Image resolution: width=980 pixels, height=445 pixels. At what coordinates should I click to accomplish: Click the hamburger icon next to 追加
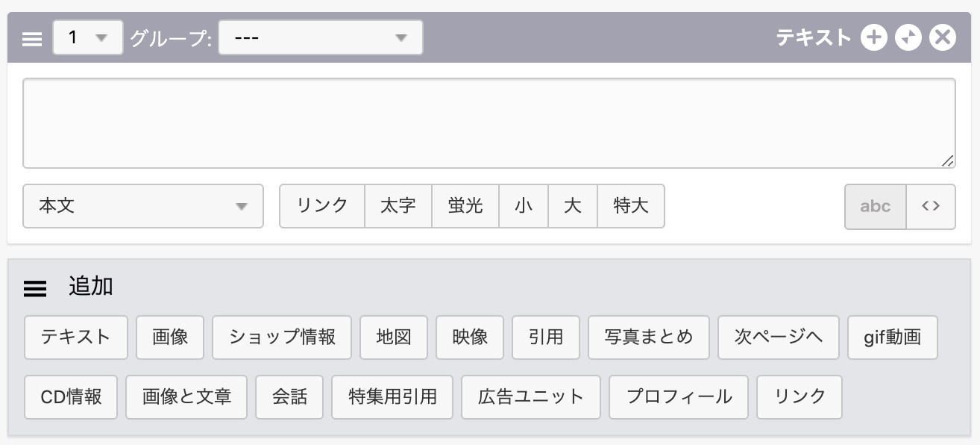click(35, 289)
